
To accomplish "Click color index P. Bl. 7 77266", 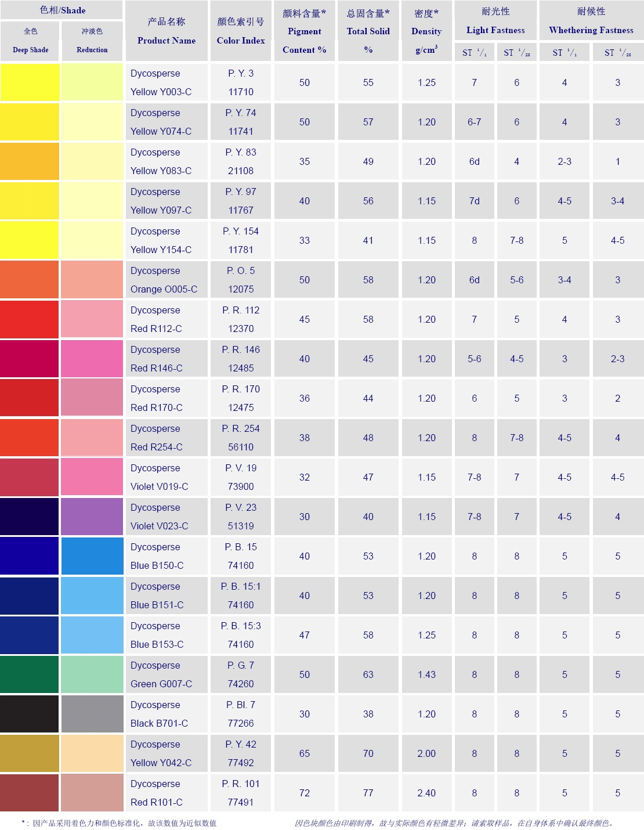I will click(241, 714).
